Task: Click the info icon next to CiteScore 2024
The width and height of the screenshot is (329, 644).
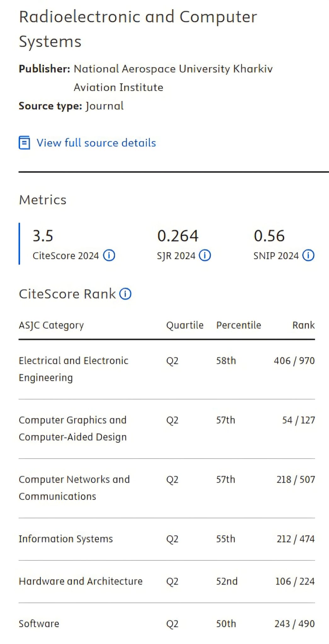Action: pos(109,255)
